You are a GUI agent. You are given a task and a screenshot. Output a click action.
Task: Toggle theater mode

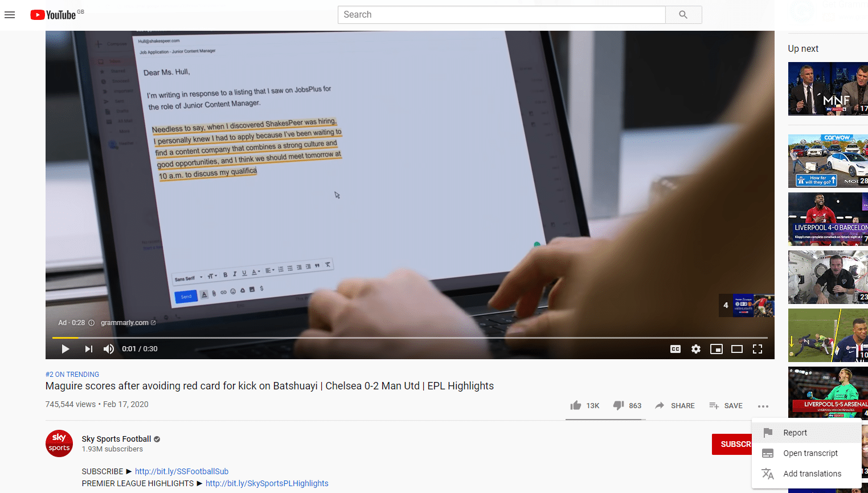(x=737, y=349)
